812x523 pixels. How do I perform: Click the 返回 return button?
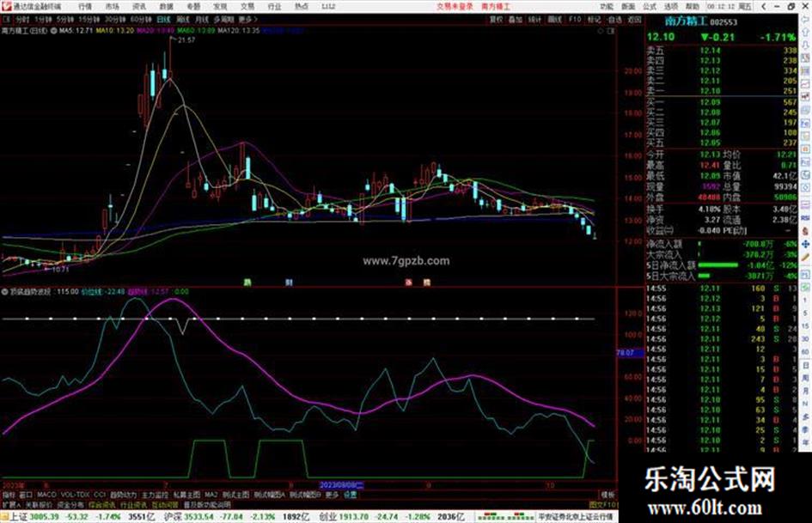pyautogui.click(x=634, y=19)
